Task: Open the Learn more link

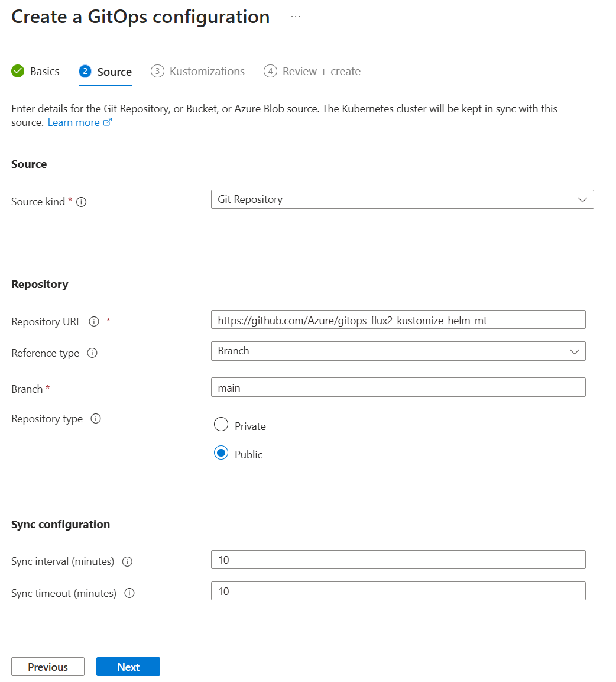Action: click(x=73, y=122)
